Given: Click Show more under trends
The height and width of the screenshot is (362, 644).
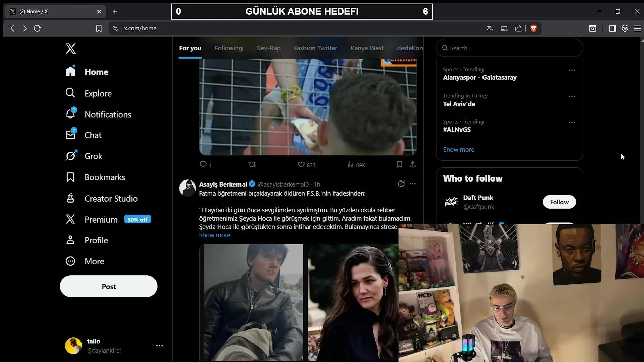Looking at the screenshot, I should (x=459, y=150).
